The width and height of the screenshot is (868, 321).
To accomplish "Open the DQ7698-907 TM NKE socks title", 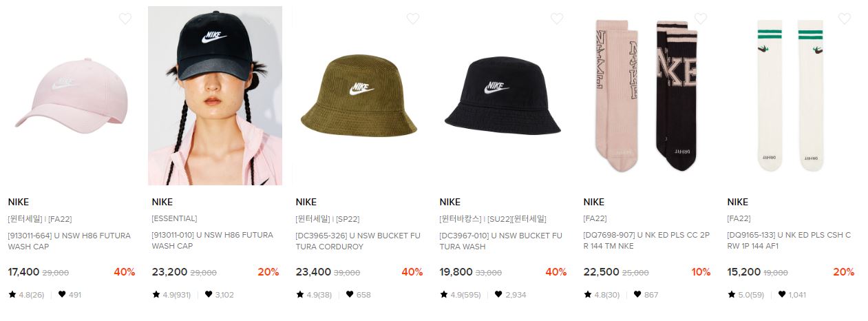I will 646,240.
